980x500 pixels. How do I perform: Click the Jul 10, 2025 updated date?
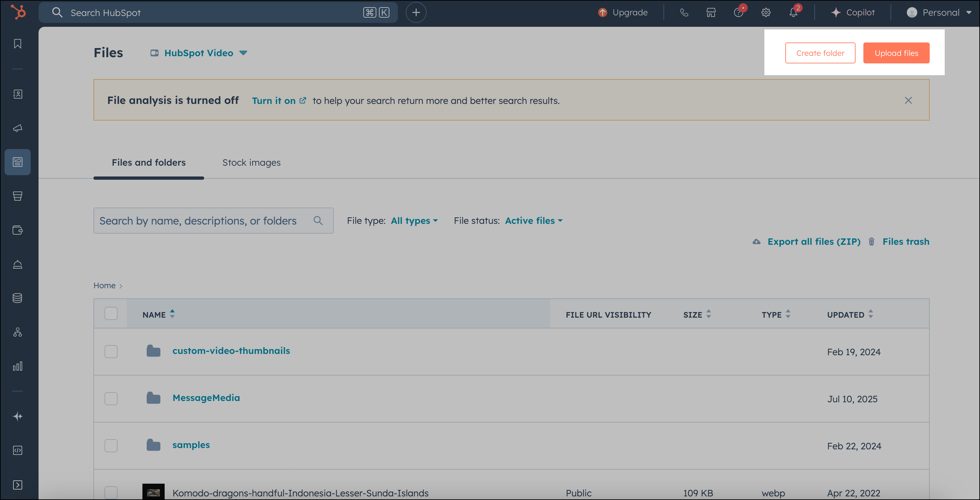click(852, 399)
